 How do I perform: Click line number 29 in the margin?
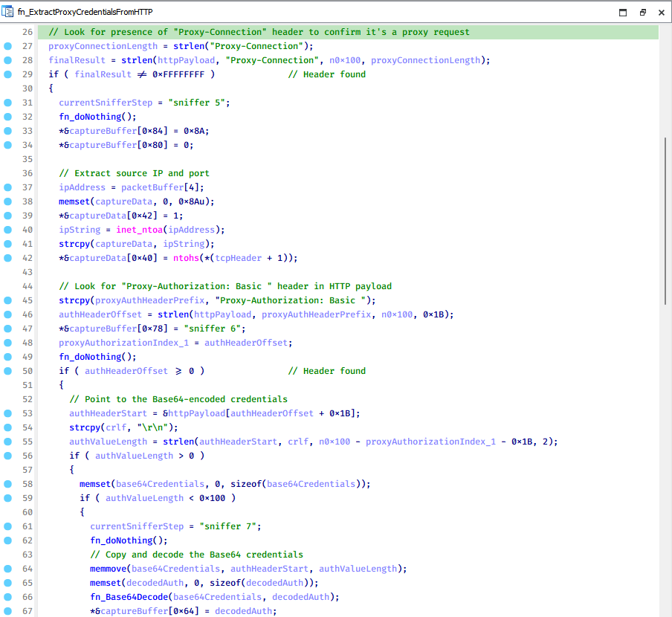coord(27,74)
